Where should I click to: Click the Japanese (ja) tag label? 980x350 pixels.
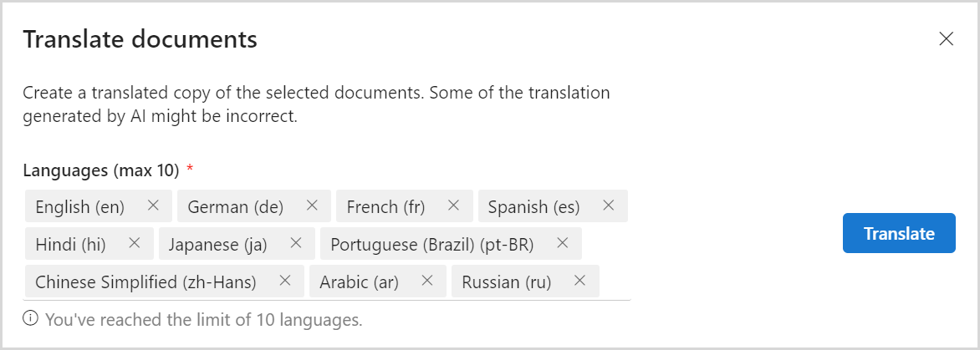point(217,244)
